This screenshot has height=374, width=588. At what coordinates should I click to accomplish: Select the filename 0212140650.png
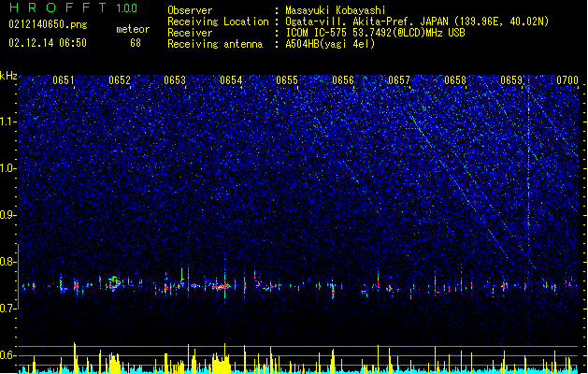click(48, 24)
